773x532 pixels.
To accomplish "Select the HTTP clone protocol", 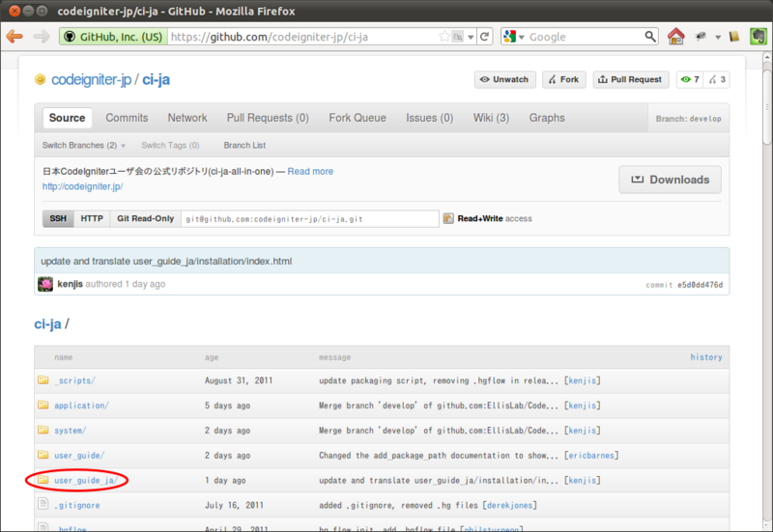I will 92,219.
